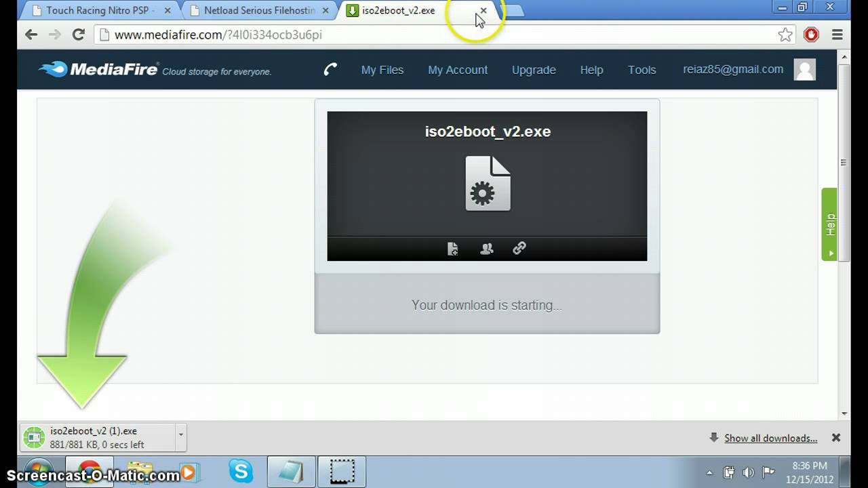
Task: Click the Action Center flag icon
Action: (768, 472)
